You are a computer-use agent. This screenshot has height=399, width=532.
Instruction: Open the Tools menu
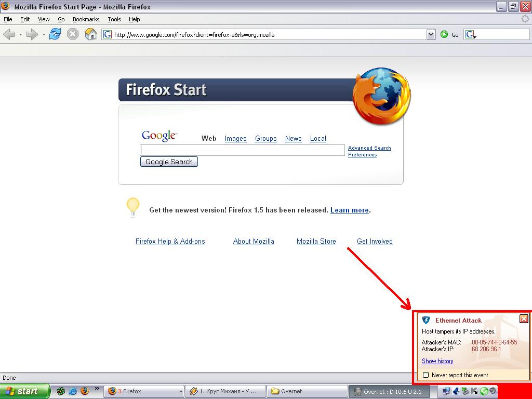(x=114, y=19)
